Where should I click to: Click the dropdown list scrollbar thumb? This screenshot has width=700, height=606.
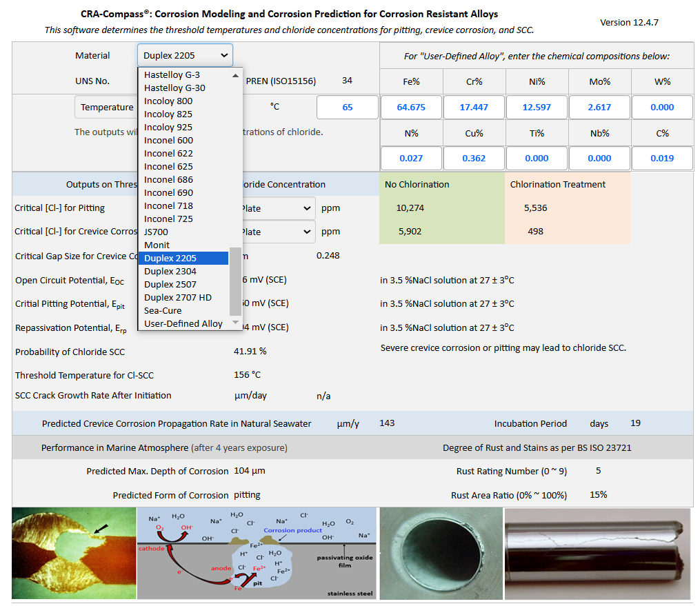[235, 281]
